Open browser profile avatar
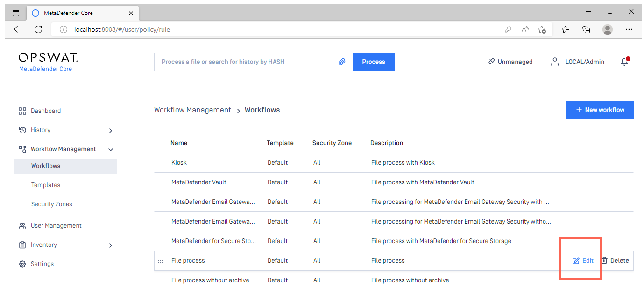 pyautogui.click(x=608, y=29)
